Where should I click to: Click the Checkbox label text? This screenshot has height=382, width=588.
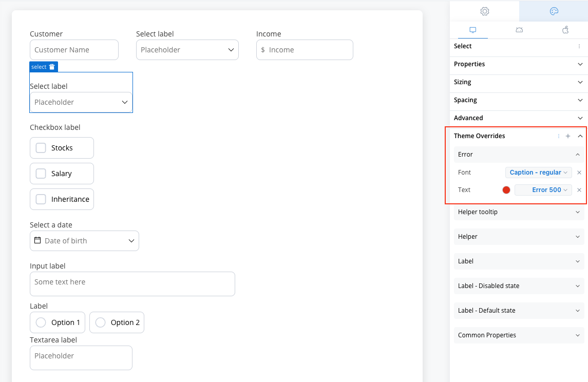coord(55,127)
